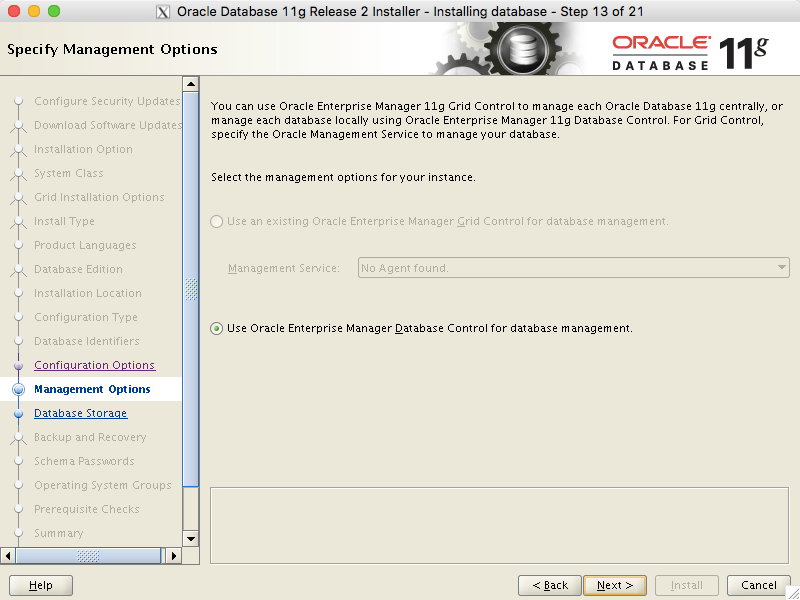Click the completed step dot beside Configuration Options
This screenshot has width=800, height=600.
(20, 365)
